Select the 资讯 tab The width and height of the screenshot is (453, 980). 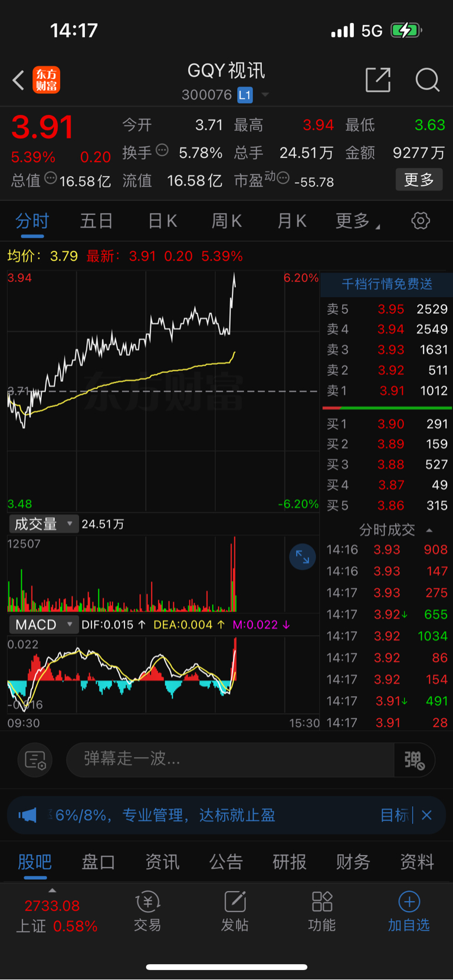point(162,862)
